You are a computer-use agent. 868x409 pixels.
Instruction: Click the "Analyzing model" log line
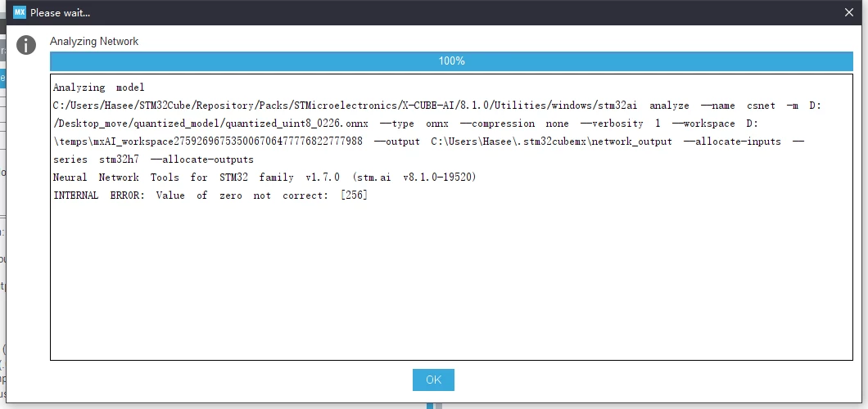[x=98, y=88]
